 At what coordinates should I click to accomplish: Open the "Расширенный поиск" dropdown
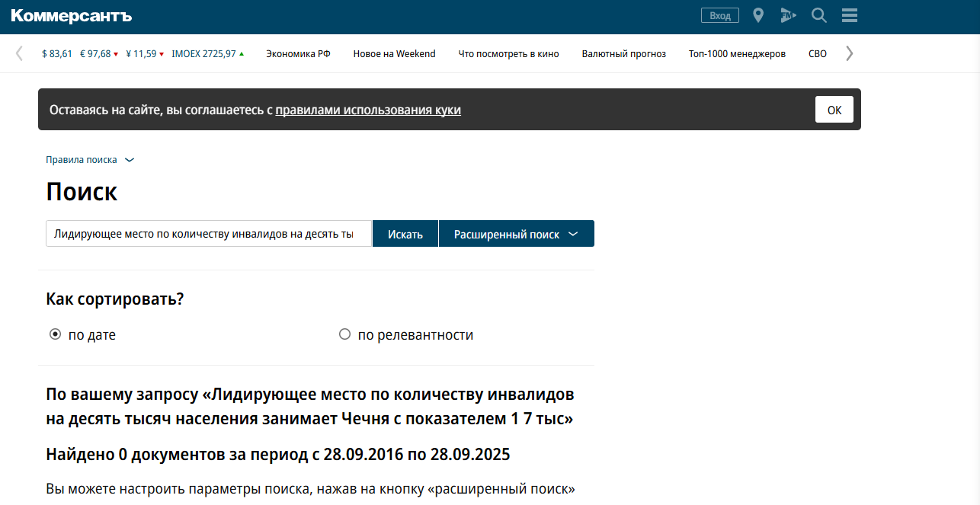(516, 235)
